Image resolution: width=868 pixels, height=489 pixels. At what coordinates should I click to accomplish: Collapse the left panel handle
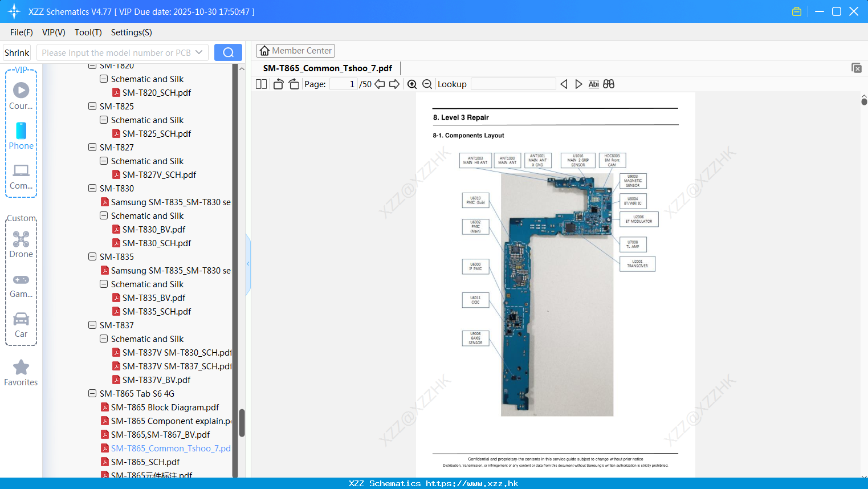(248, 264)
